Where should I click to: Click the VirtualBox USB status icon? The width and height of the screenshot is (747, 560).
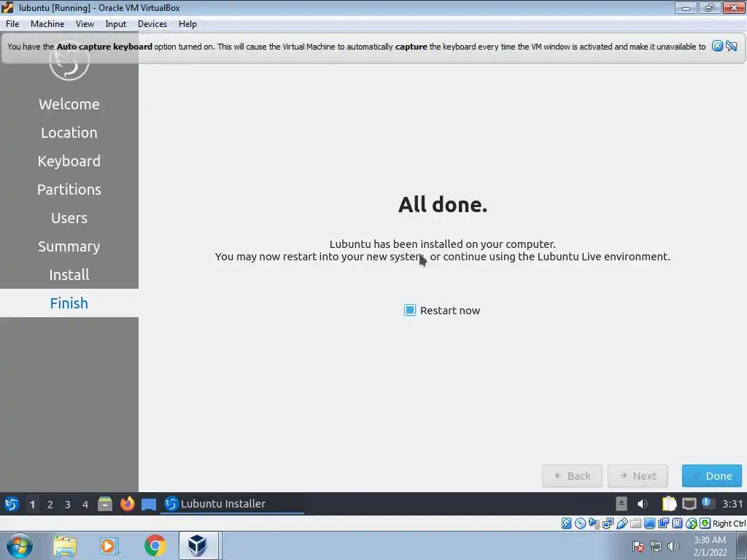point(622,524)
